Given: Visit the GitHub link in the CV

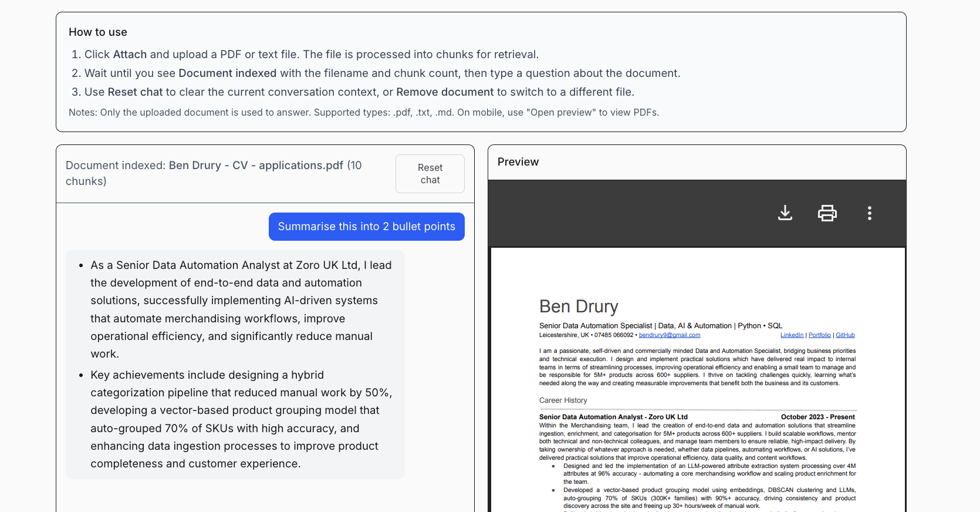Looking at the screenshot, I should pyautogui.click(x=845, y=335).
